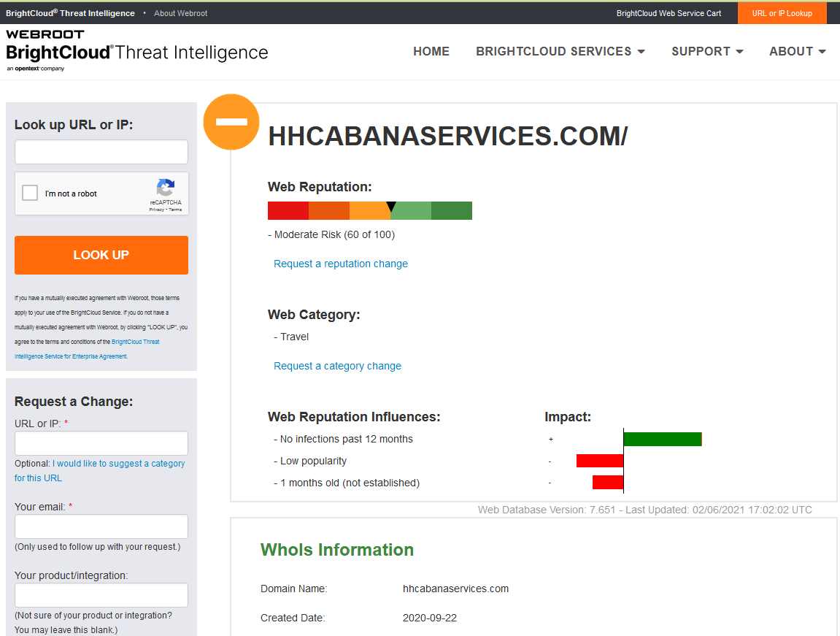Click the Your product/integration input field
Image resolution: width=840 pixels, height=636 pixels.
click(x=101, y=595)
